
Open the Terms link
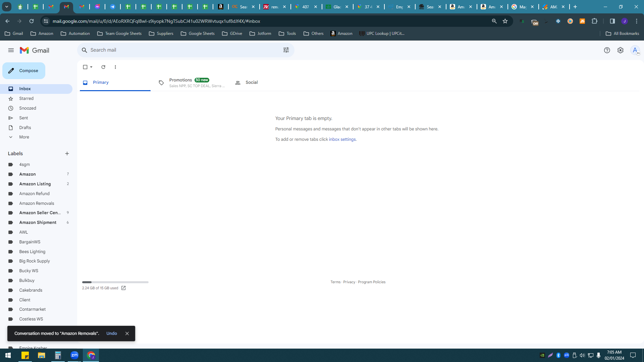[x=335, y=282]
